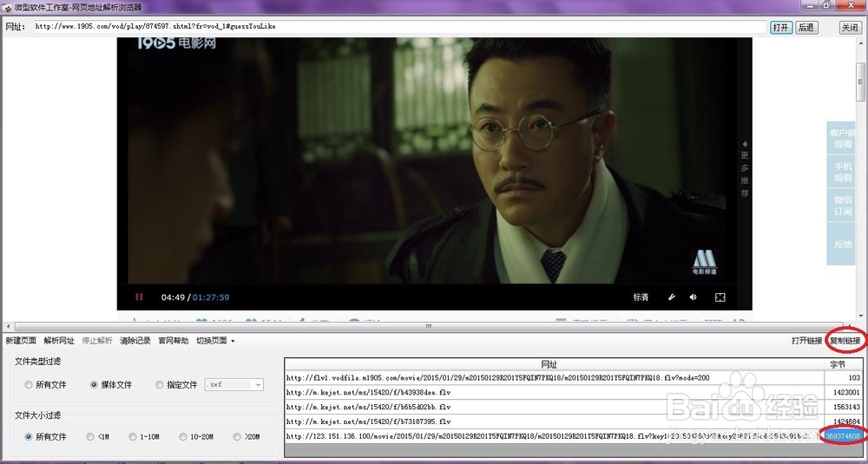Select the 10-20M size filter

pos(196,437)
